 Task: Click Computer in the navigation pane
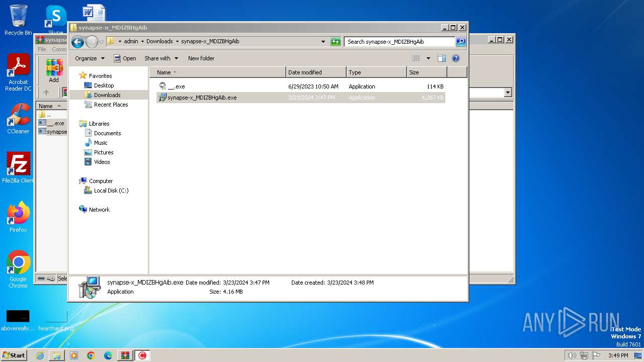[x=101, y=181]
